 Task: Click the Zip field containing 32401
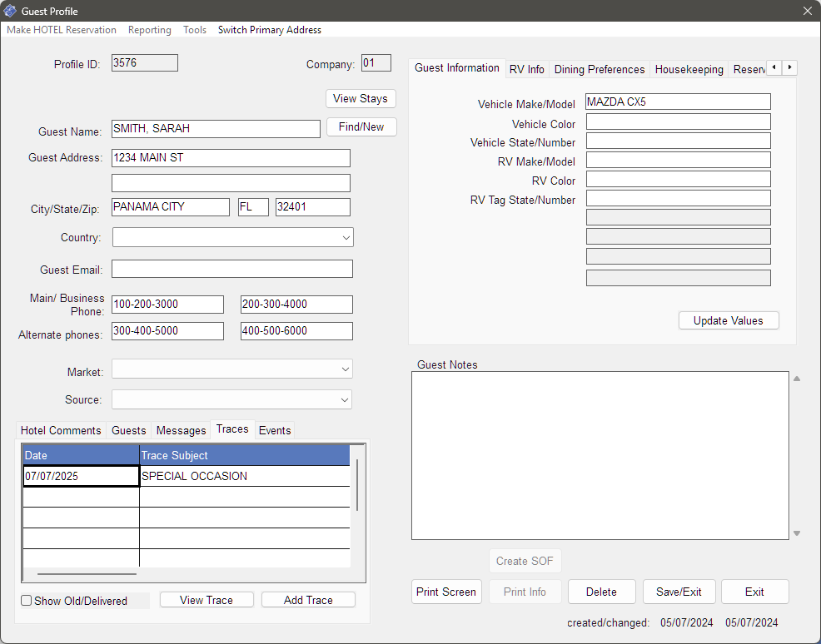point(313,207)
